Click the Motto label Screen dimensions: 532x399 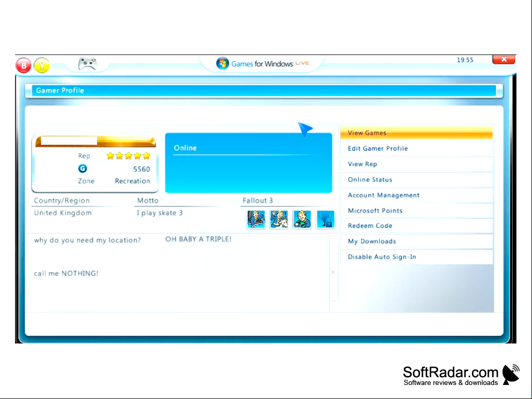pyautogui.click(x=147, y=200)
